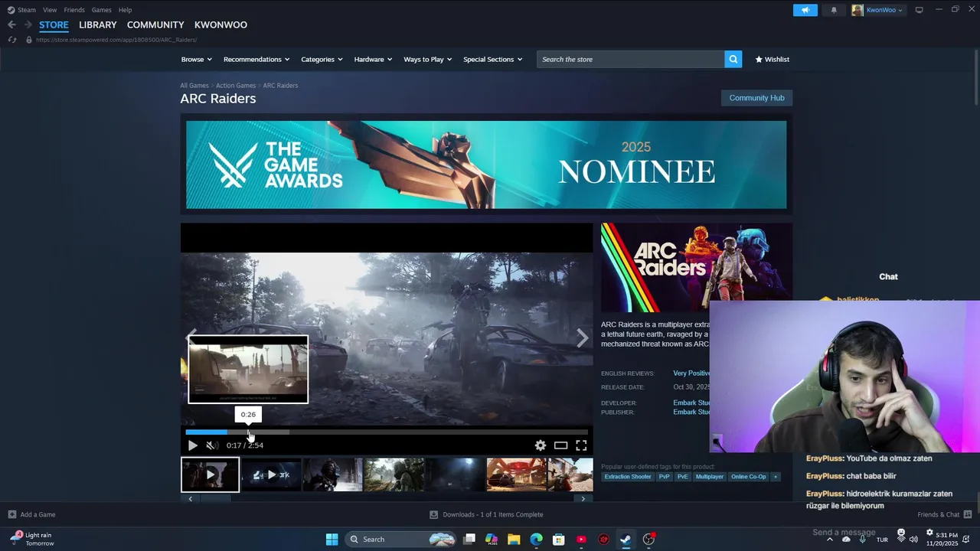The height and width of the screenshot is (551, 980).
Task: Open the Friends menu
Action: click(74, 10)
